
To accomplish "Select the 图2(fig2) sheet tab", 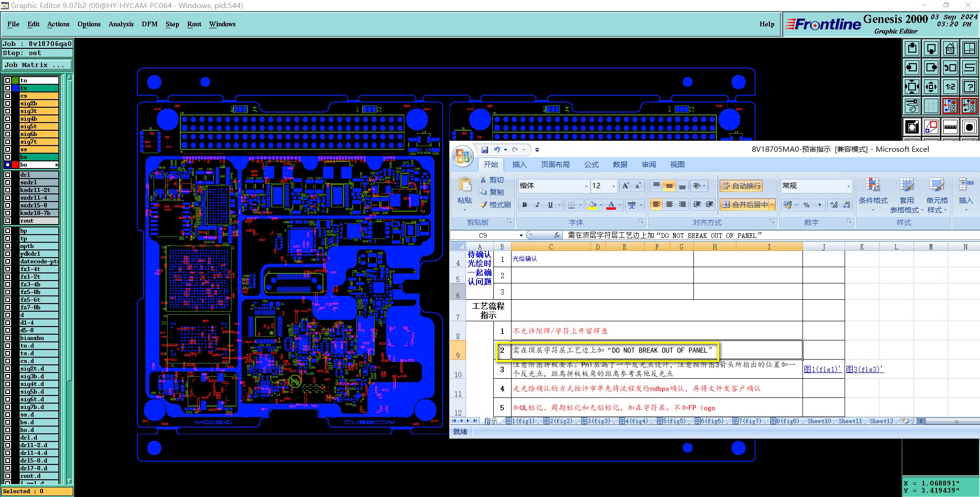I will (x=558, y=421).
